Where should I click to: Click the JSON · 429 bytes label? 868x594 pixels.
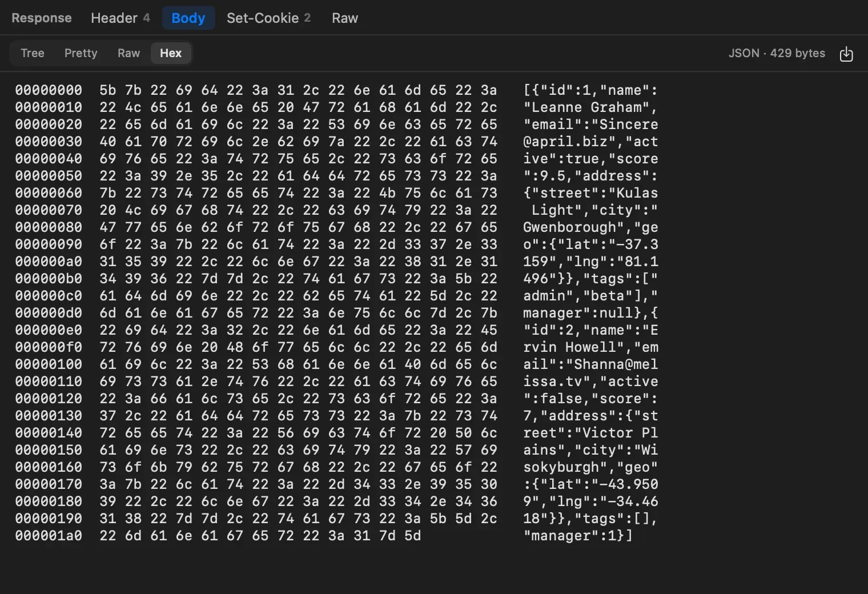(x=777, y=53)
